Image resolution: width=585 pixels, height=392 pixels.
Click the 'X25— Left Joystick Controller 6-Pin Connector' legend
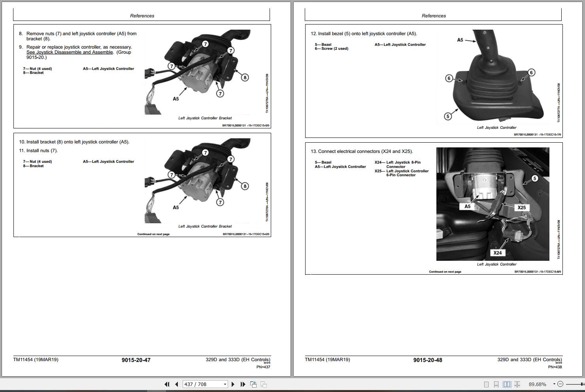coord(402,173)
